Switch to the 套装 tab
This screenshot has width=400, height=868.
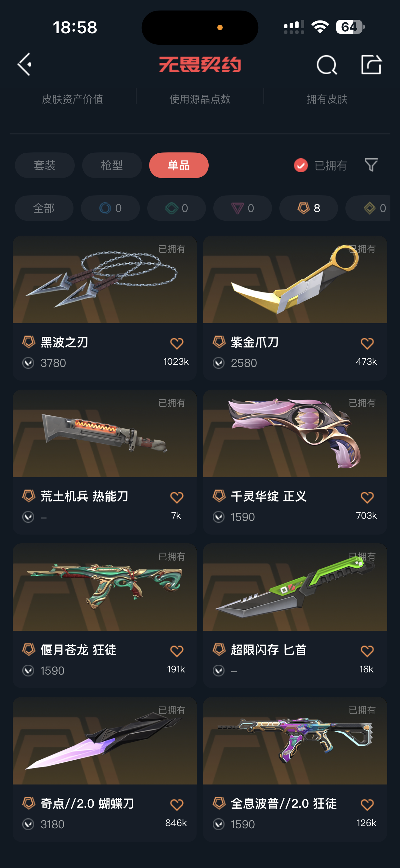pyautogui.click(x=45, y=165)
